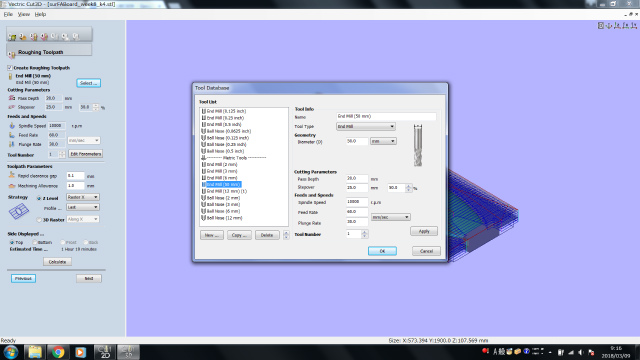Open the feed units dropdown in side panel

84,140
